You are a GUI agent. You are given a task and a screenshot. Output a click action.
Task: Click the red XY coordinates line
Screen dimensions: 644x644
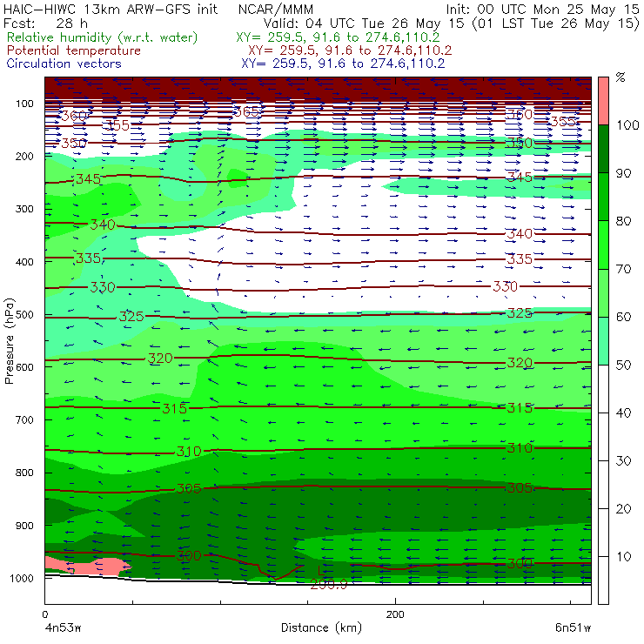350,50
